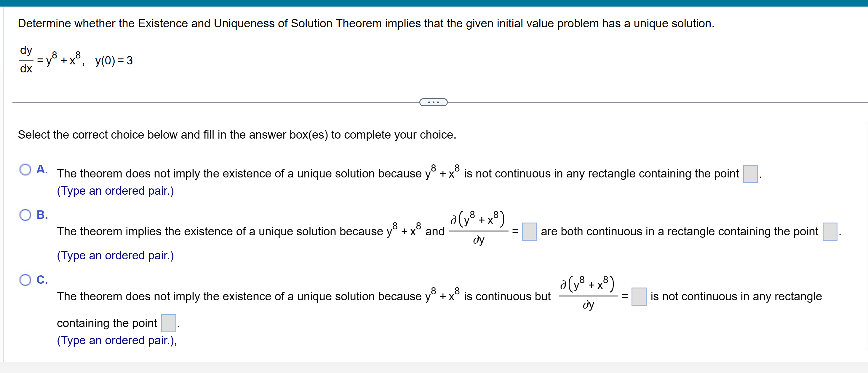Select radio button for choice B
Image resolution: width=868 pixels, height=373 pixels.
[25, 215]
